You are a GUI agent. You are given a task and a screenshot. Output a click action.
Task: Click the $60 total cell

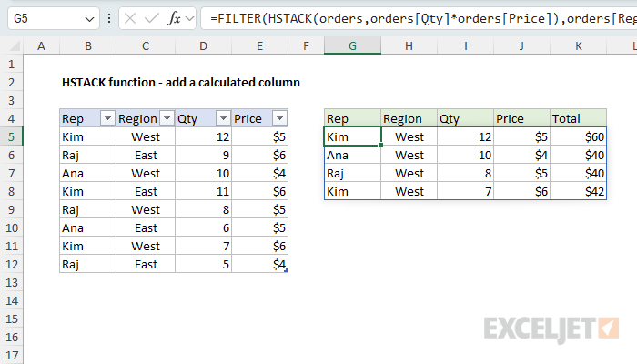pos(578,136)
